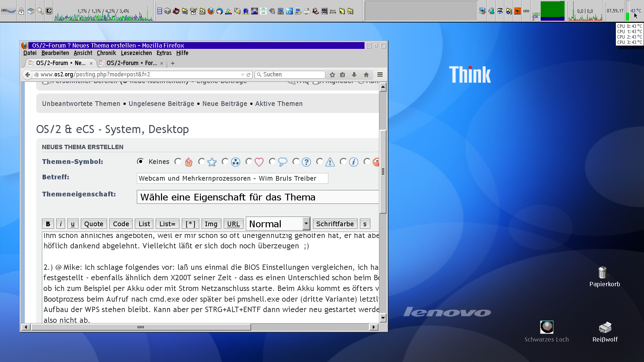644x362 pixels.
Task: Open the Ansicht menu
Action: click(83, 53)
